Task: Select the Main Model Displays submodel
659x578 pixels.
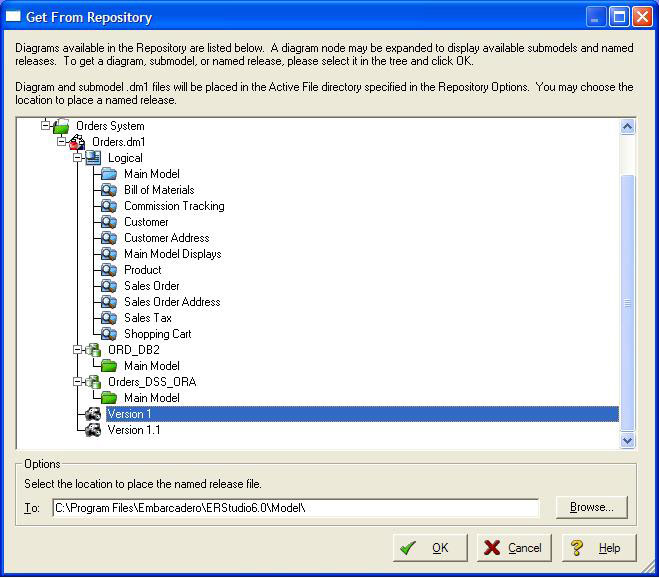Action: coord(173,254)
